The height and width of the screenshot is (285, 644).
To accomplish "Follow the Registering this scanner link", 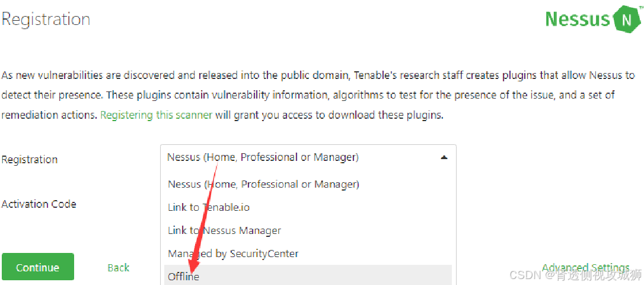I will [x=156, y=115].
